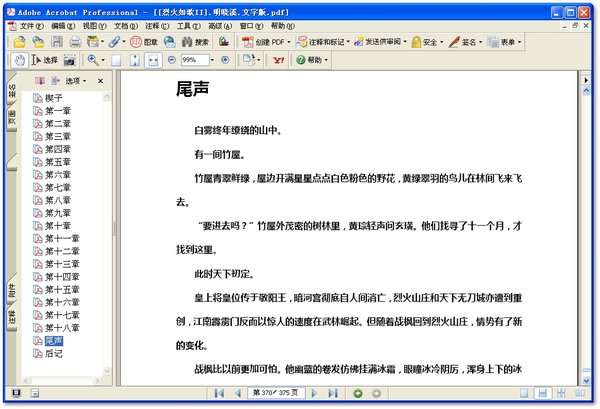Click the Open file folder icon

click(x=19, y=42)
